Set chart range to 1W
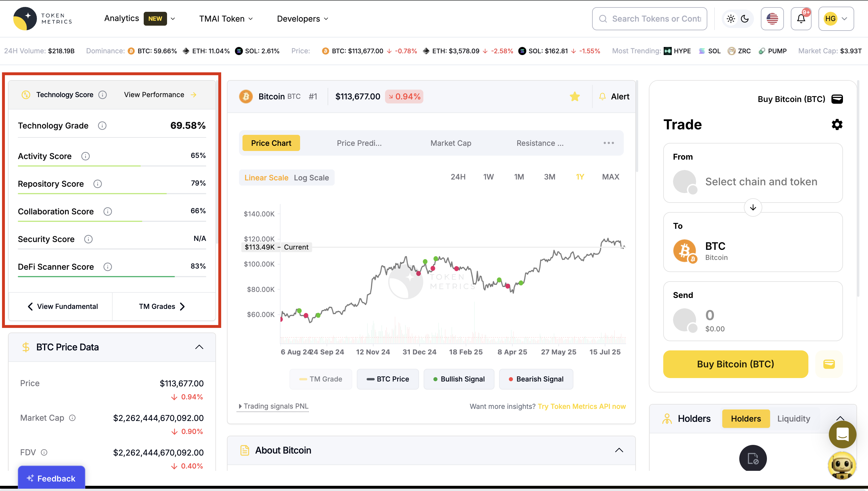 point(489,177)
